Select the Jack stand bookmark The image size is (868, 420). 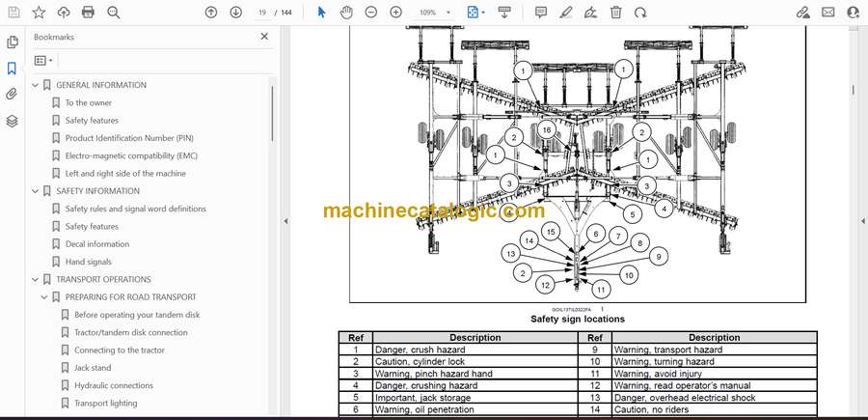93,368
